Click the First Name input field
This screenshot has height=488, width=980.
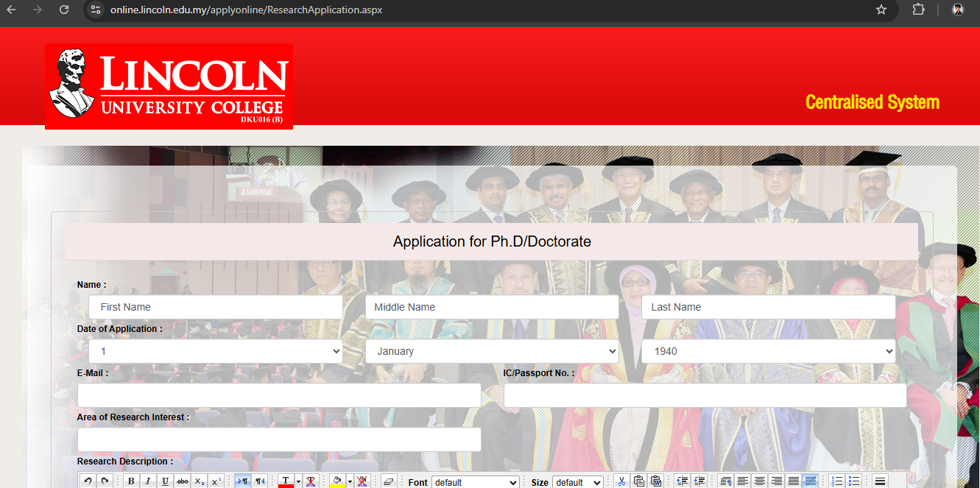point(216,307)
